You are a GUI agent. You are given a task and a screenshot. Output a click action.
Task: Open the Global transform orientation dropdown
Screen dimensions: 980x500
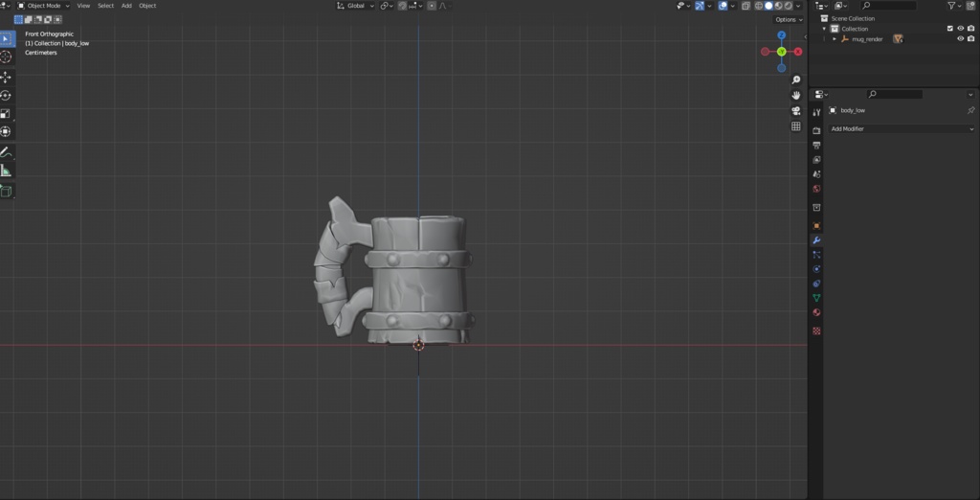pyautogui.click(x=356, y=6)
